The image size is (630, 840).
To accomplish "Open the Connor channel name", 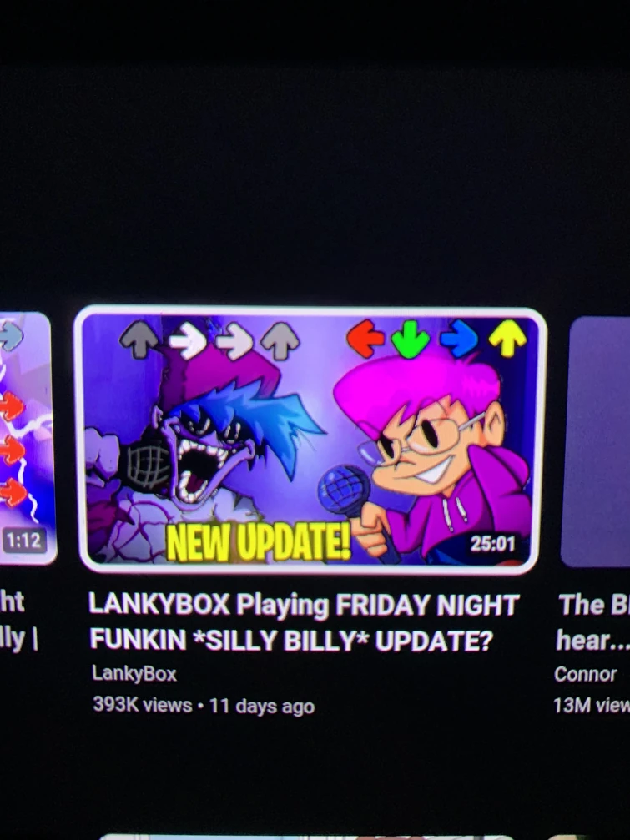I will [x=585, y=674].
